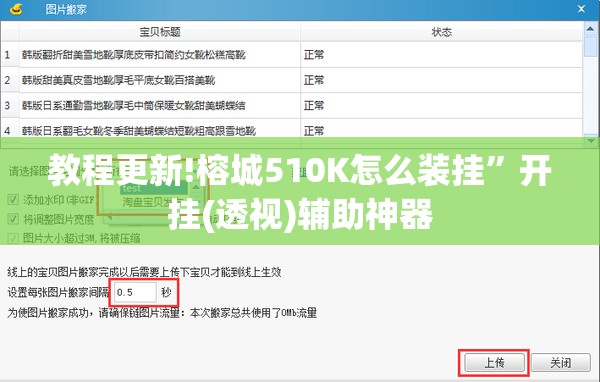The image size is (600, 382).
Task: Click the 宝贝标题 column header
Action: pyautogui.click(x=160, y=32)
